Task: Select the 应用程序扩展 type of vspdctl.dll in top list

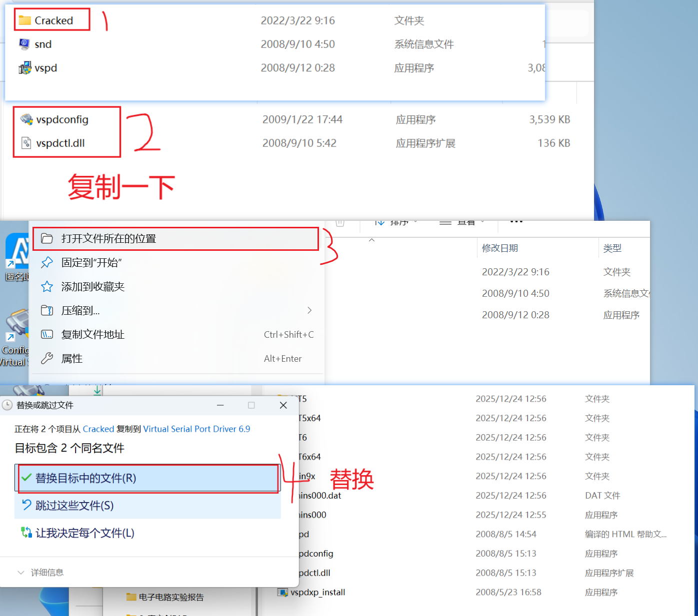Action: [425, 143]
